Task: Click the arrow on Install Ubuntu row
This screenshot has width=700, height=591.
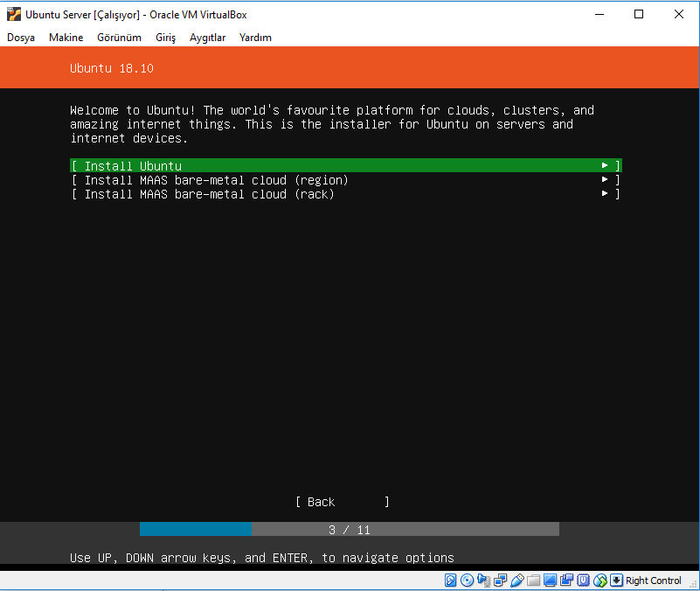Action: (605, 166)
